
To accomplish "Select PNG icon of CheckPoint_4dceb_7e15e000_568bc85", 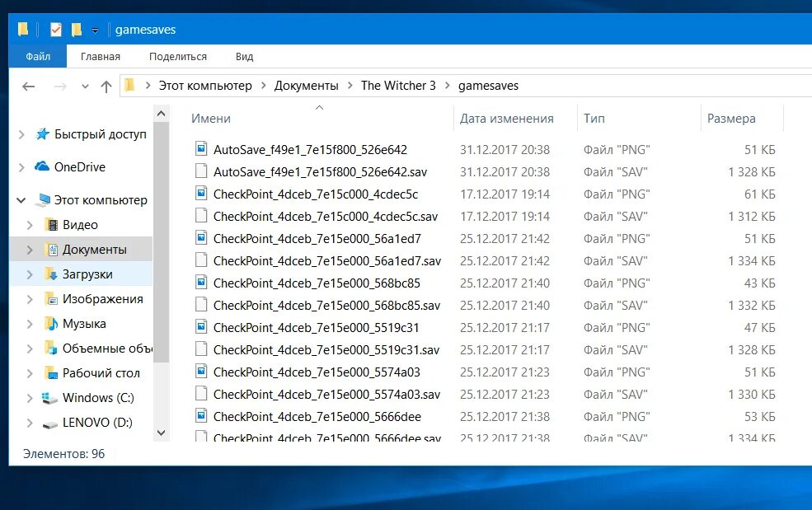I will [x=201, y=282].
